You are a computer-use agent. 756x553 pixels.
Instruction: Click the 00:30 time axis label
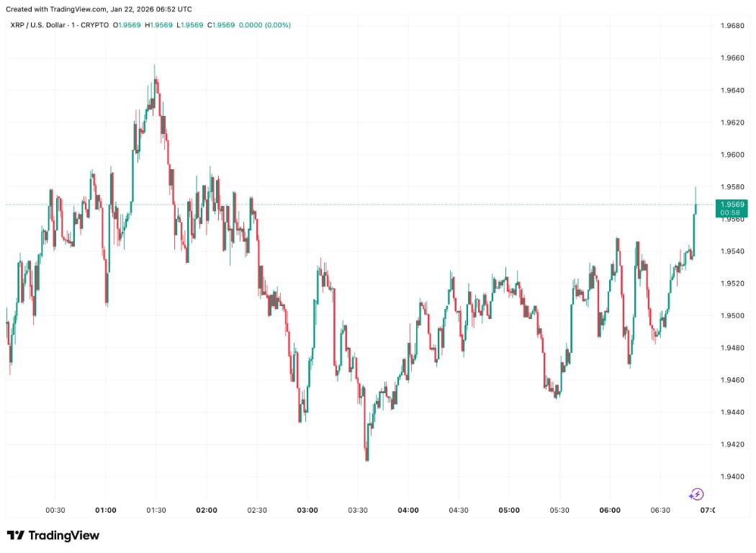pyautogui.click(x=56, y=510)
